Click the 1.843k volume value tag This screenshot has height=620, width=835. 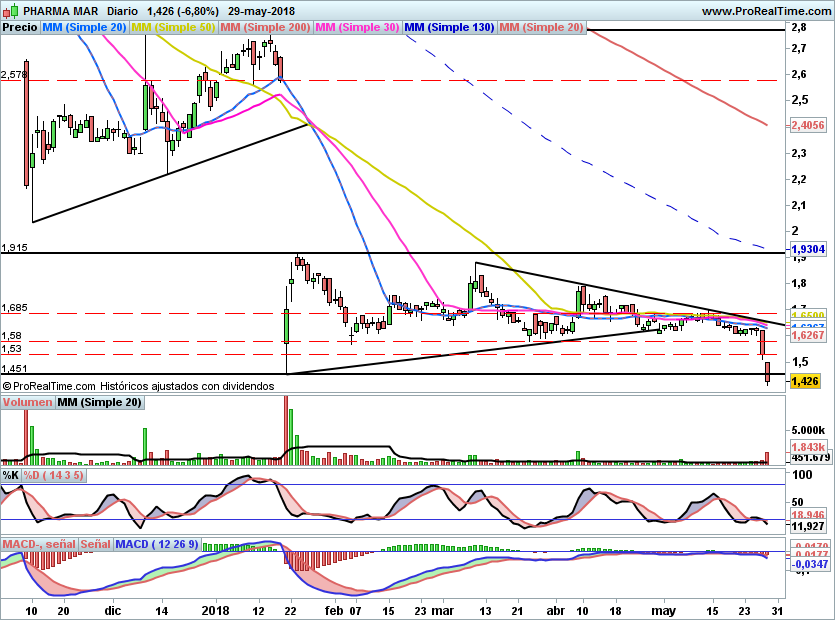tap(808, 447)
